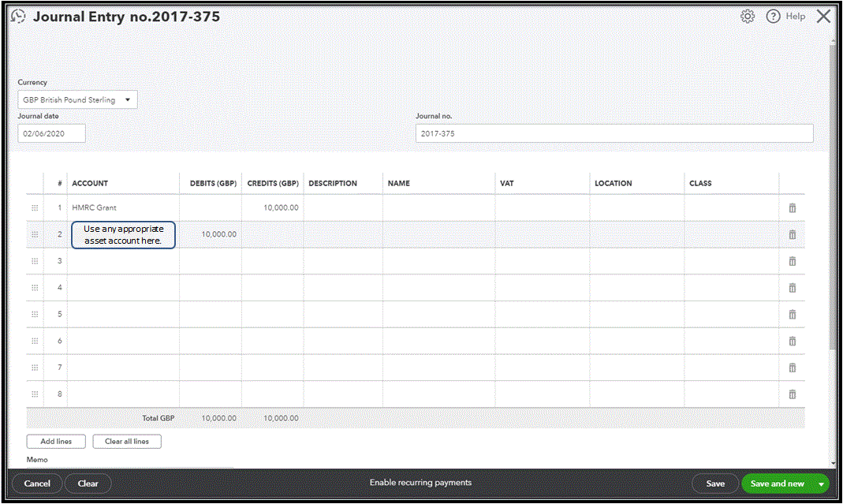This screenshot has height=504, width=843.
Task: Select the HMRC Grant account cell
Action: 123,207
